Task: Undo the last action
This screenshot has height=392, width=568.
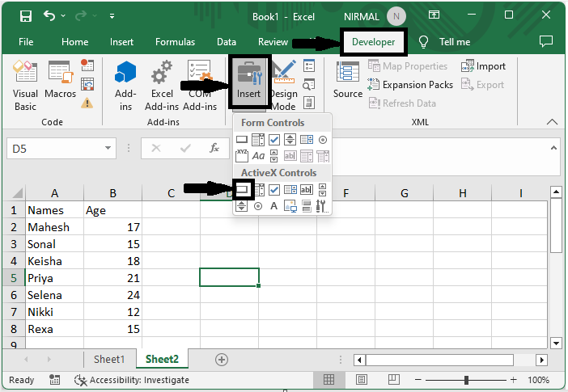Action: pyautogui.click(x=49, y=16)
